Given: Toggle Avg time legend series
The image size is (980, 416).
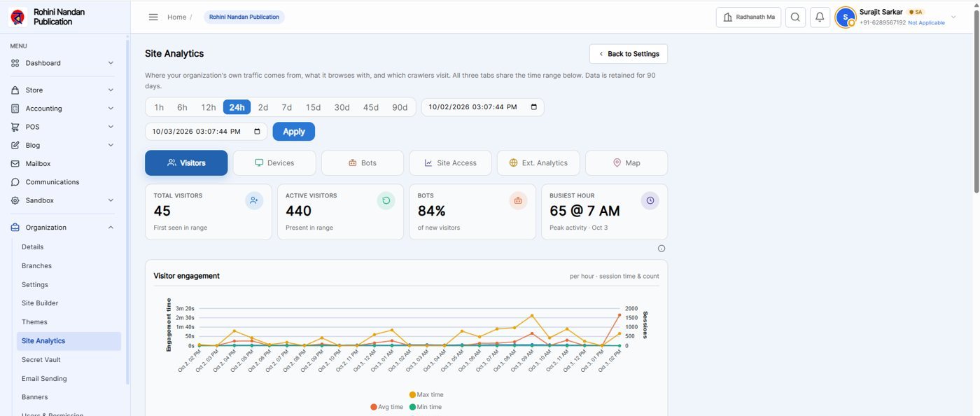Looking at the screenshot, I should [x=387, y=407].
